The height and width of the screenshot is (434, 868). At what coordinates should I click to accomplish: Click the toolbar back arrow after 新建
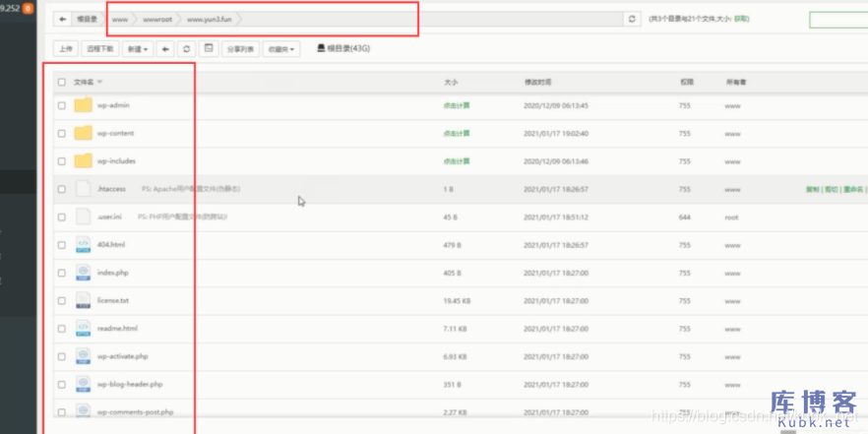coord(164,49)
